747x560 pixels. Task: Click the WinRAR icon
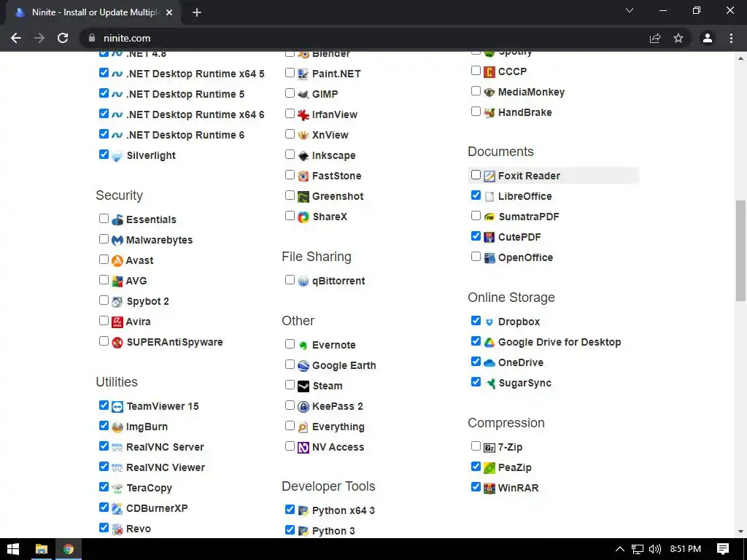pos(489,488)
